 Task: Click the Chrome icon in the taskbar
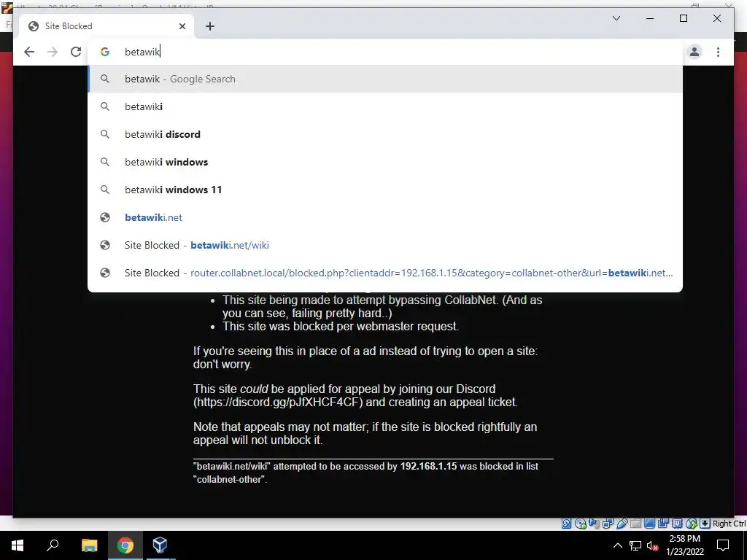[125, 545]
